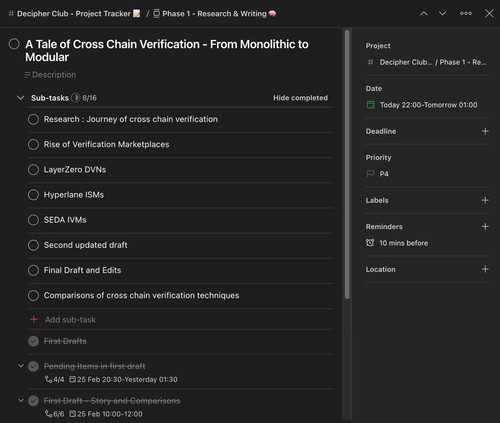Go to previous task with up arrow
The height and width of the screenshot is (423, 500).
(x=424, y=14)
